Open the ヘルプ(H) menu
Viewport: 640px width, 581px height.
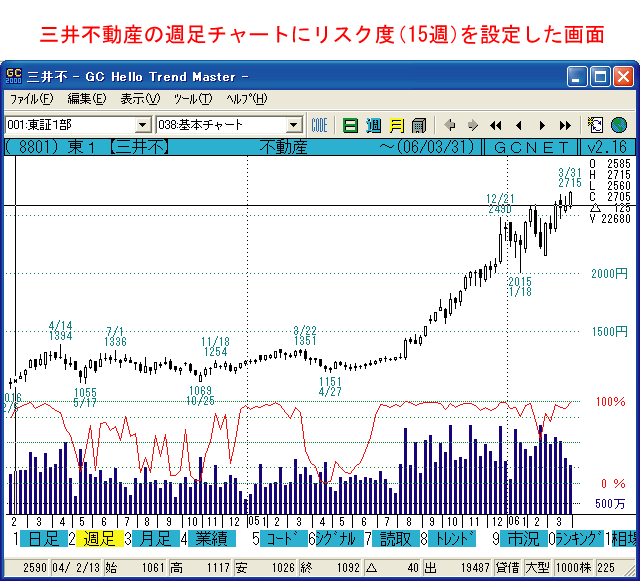click(x=247, y=99)
